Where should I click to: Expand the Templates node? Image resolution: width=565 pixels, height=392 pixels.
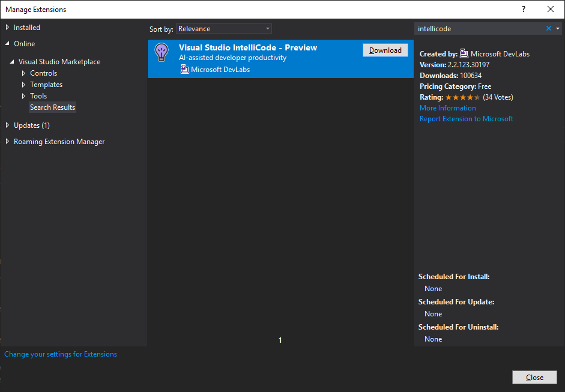tap(23, 85)
